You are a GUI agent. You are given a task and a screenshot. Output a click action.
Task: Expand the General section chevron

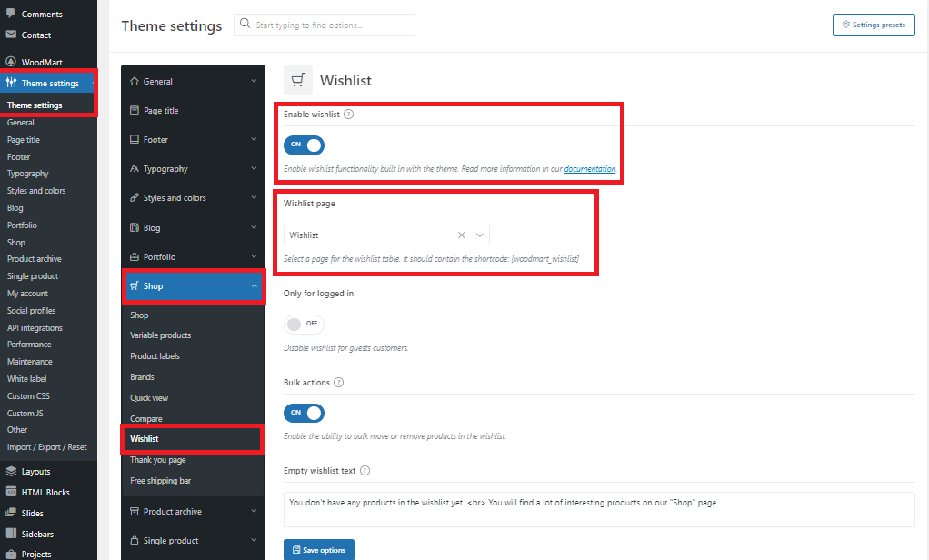(x=255, y=81)
